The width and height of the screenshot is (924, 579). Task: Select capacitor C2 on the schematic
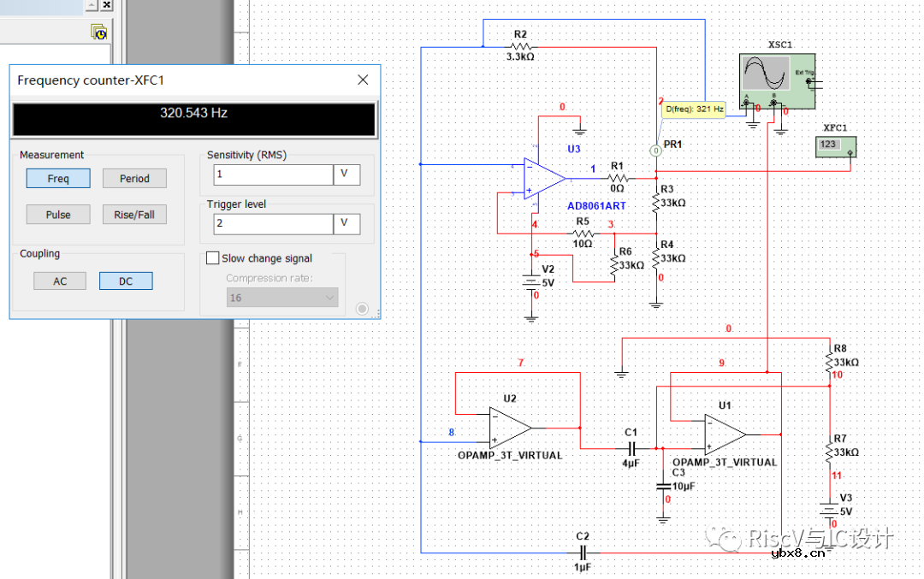583,552
